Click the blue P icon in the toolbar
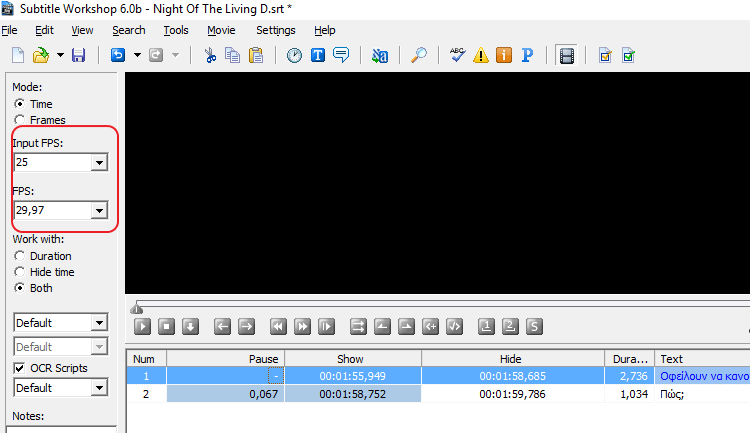Image resolution: width=750 pixels, height=433 pixels. (x=527, y=56)
